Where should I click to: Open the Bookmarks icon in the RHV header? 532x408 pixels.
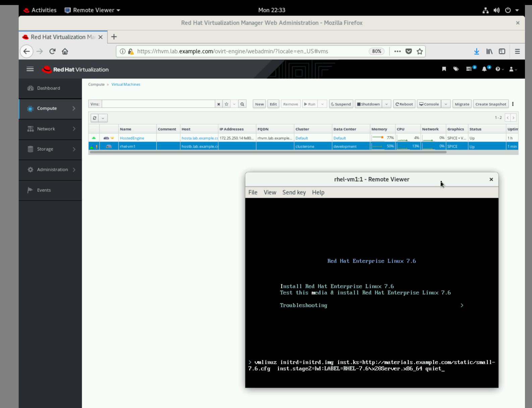pyautogui.click(x=444, y=69)
